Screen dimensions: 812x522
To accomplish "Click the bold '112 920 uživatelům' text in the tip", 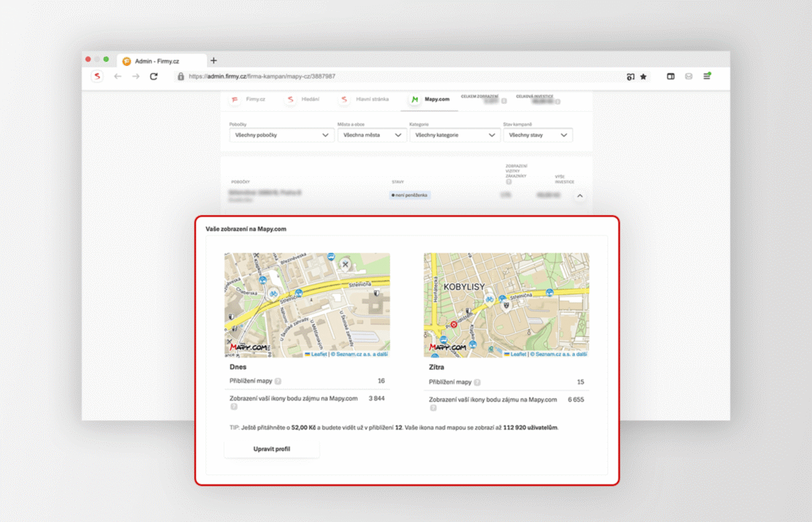I will [x=530, y=428].
